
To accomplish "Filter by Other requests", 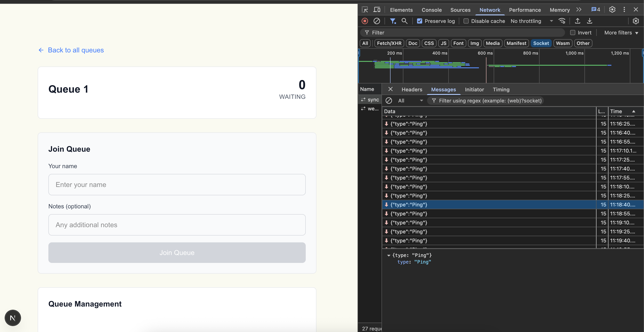I will pyautogui.click(x=583, y=43).
